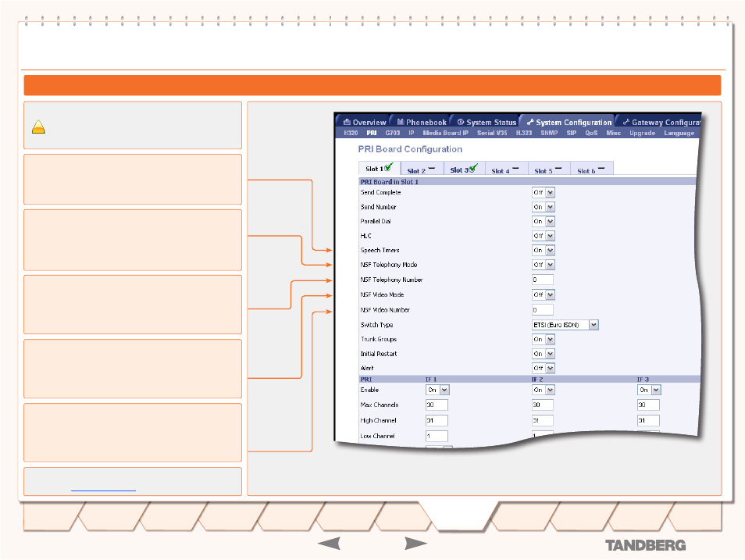This screenshot has width=745, height=560.
Task: Open IF 2 Enable dropdown
Action: point(543,390)
